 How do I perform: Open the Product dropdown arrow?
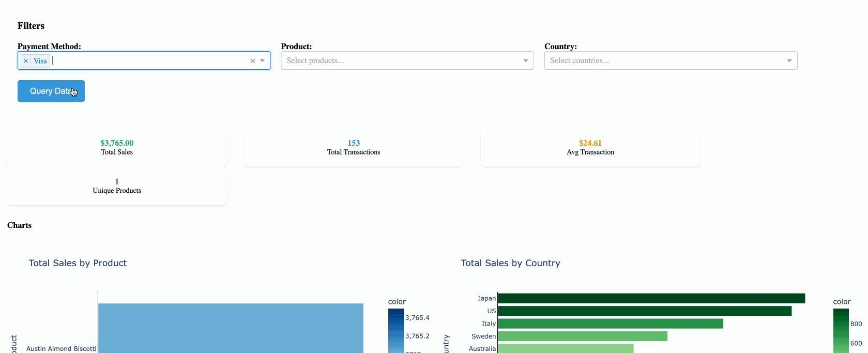point(526,61)
